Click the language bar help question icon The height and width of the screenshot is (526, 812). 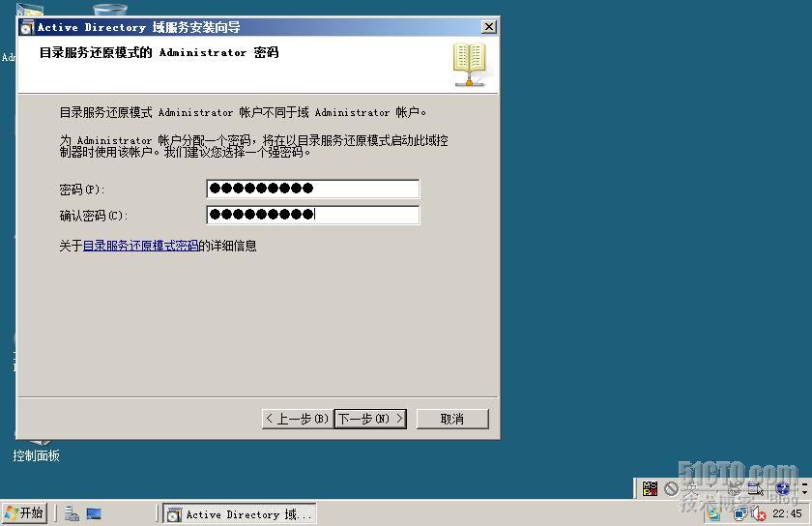point(782,488)
